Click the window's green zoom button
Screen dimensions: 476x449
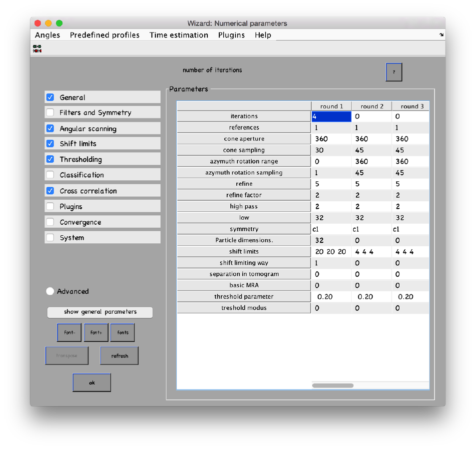click(59, 23)
